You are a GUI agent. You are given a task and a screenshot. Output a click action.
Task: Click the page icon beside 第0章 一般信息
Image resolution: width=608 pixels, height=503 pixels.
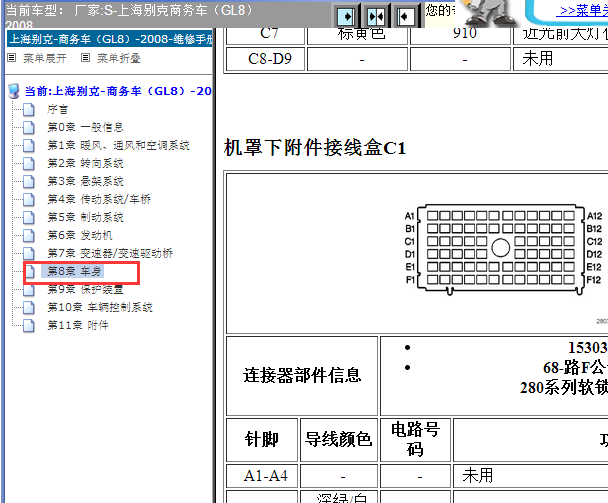pyautogui.click(x=29, y=128)
